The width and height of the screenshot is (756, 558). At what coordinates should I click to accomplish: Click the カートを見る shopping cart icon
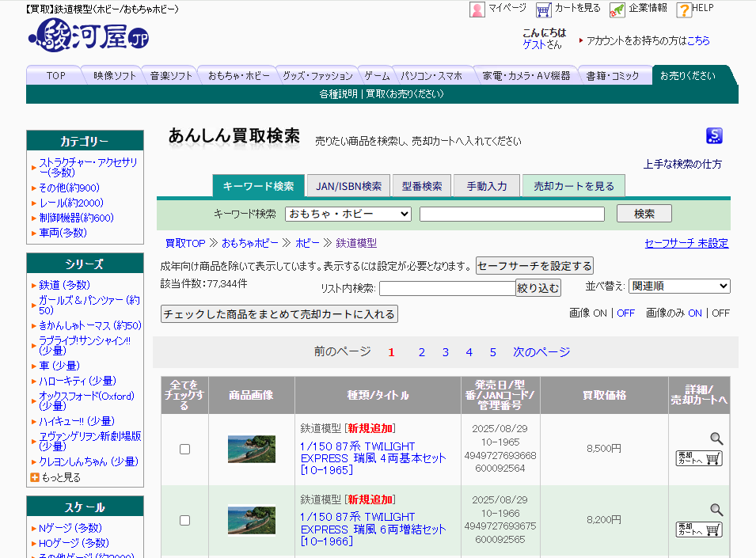click(544, 10)
